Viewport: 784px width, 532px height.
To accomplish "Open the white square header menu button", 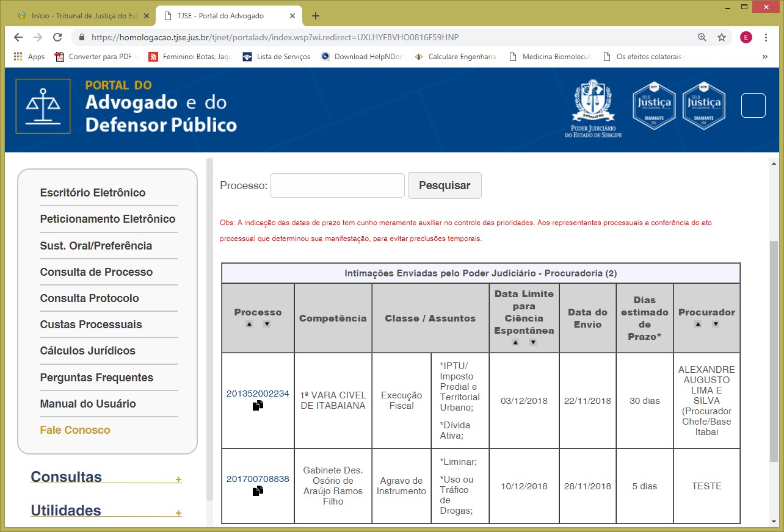I will point(753,106).
